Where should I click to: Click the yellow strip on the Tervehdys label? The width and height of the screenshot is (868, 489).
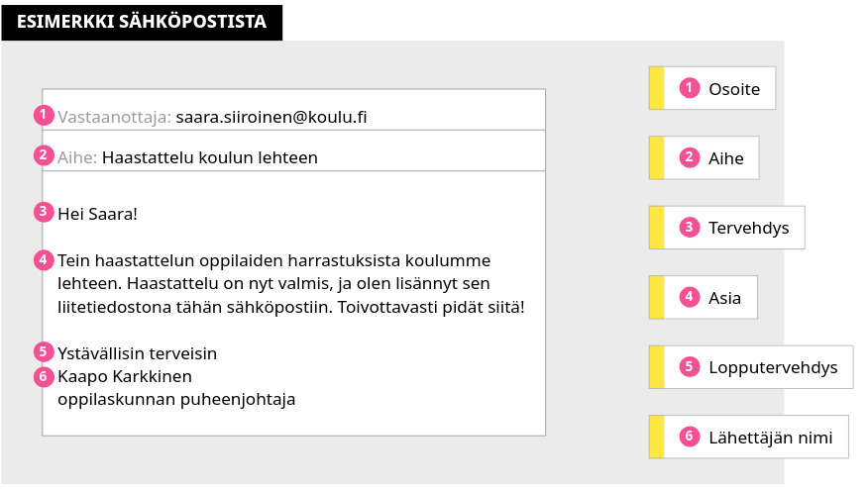[x=655, y=228]
